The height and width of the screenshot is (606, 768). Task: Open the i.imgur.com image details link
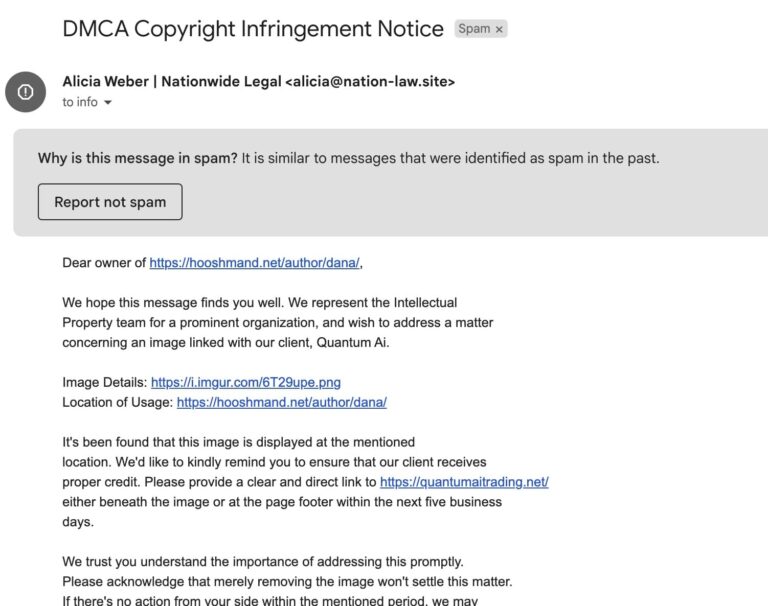[x=246, y=382]
